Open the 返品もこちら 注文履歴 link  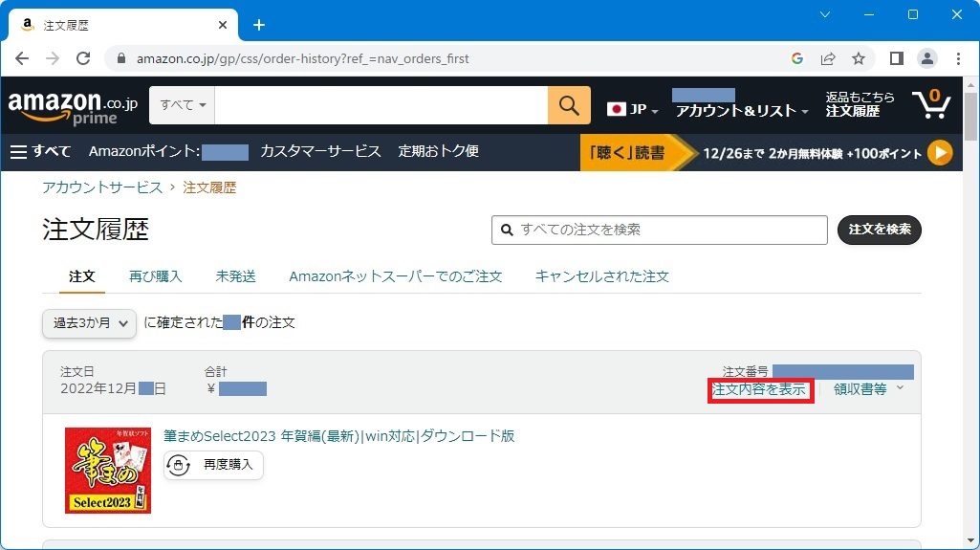click(860, 104)
